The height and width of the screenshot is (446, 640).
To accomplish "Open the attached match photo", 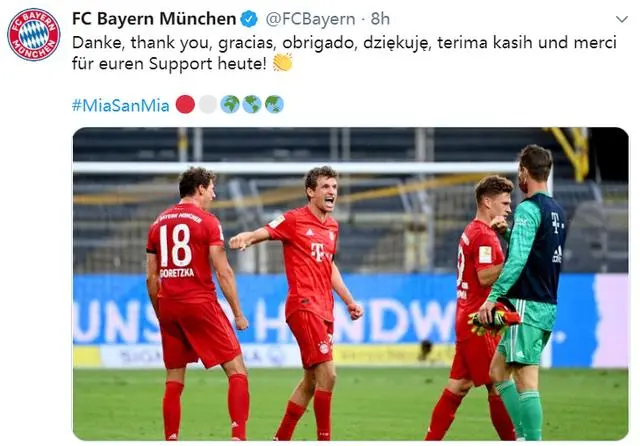I will [351, 284].
